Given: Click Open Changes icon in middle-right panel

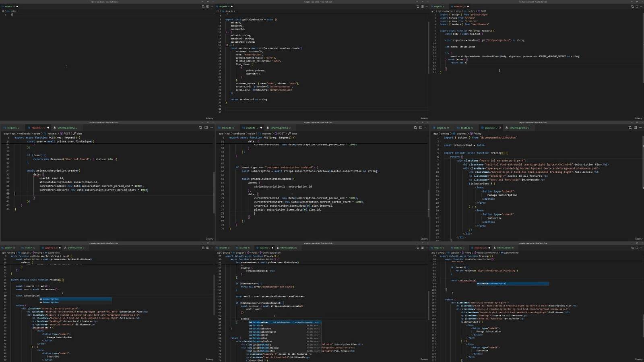Looking at the screenshot, I should click(x=630, y=128).
